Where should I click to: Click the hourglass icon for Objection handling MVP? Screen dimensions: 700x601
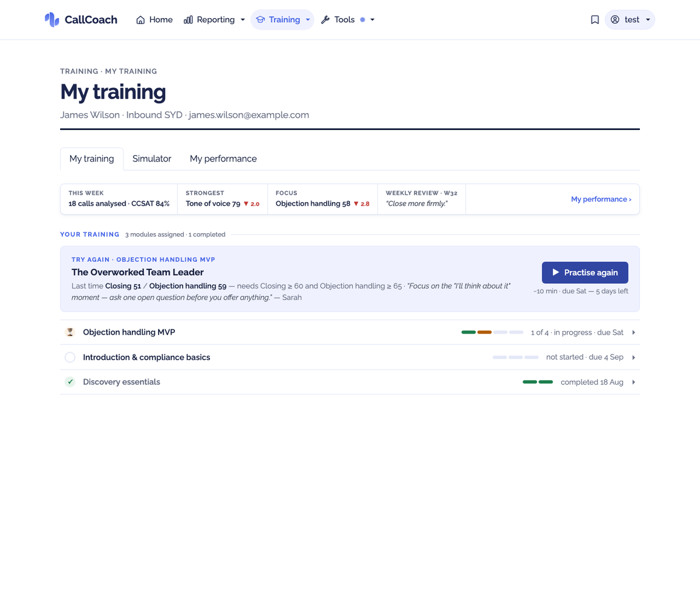click(70, 332)
